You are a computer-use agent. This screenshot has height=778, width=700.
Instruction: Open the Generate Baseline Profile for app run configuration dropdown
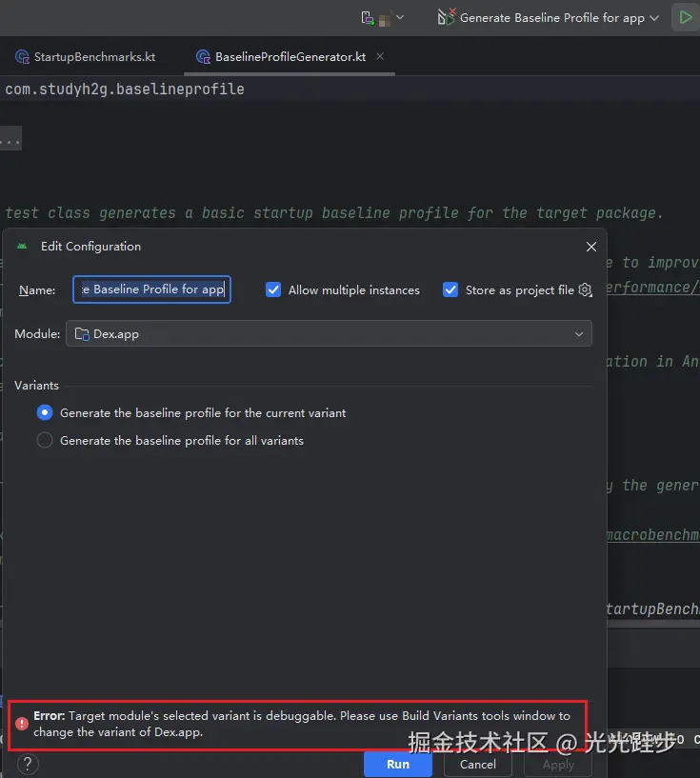coord(549,18)
